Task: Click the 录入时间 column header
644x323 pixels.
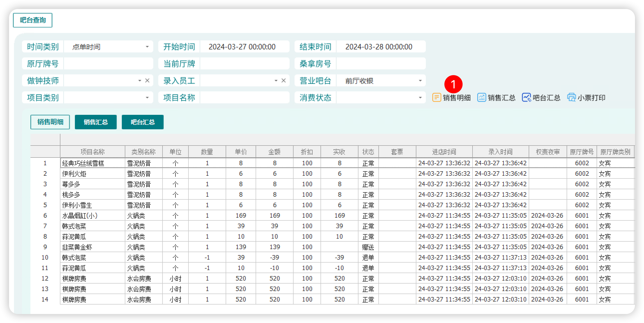Action: tap(501, 152)
